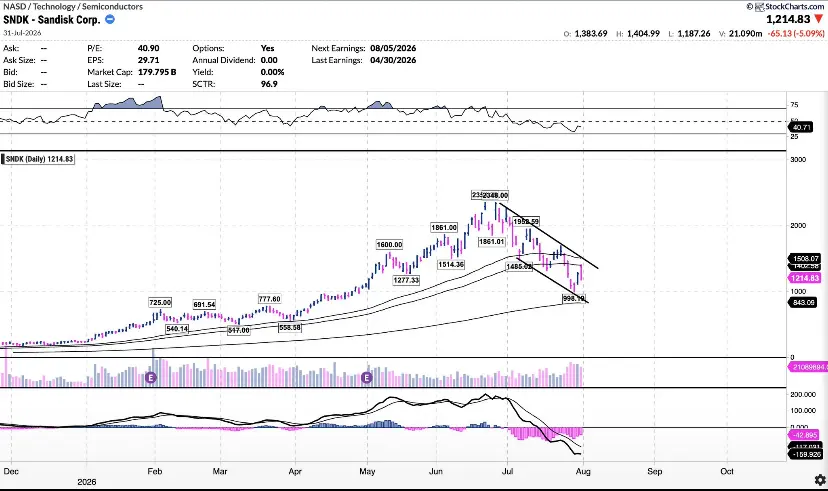
Task: Click the 2348.00 peak price label
Action: pos(495,195)
